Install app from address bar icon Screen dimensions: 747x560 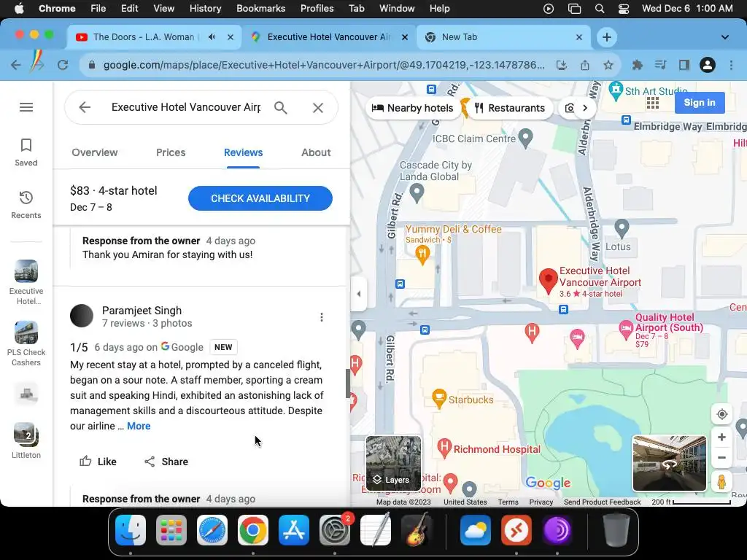pyautogui.click(x=562, y=65)
